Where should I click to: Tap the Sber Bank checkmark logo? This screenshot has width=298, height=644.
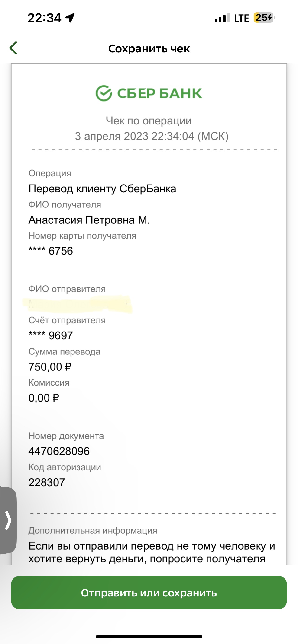(104, 93)
